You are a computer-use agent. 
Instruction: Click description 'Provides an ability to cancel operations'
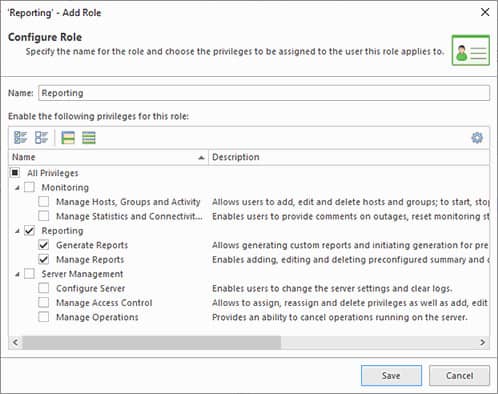[x=340, y=317]
